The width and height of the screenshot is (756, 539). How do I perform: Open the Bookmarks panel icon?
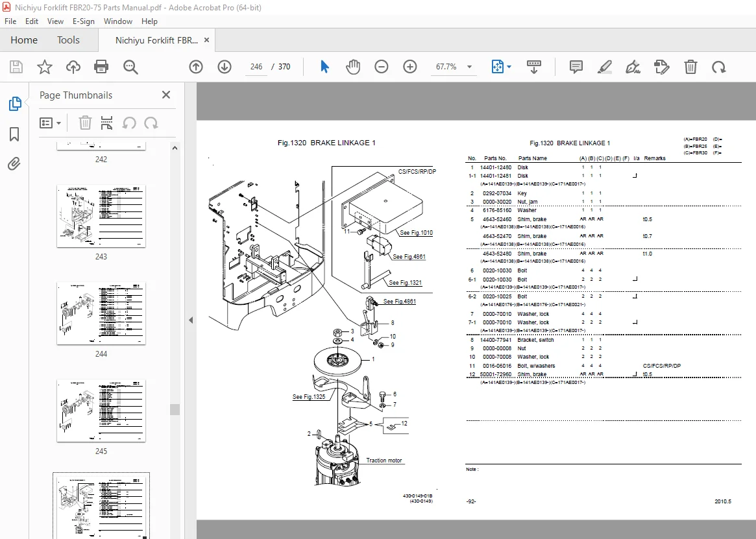[x=14, y=134]
